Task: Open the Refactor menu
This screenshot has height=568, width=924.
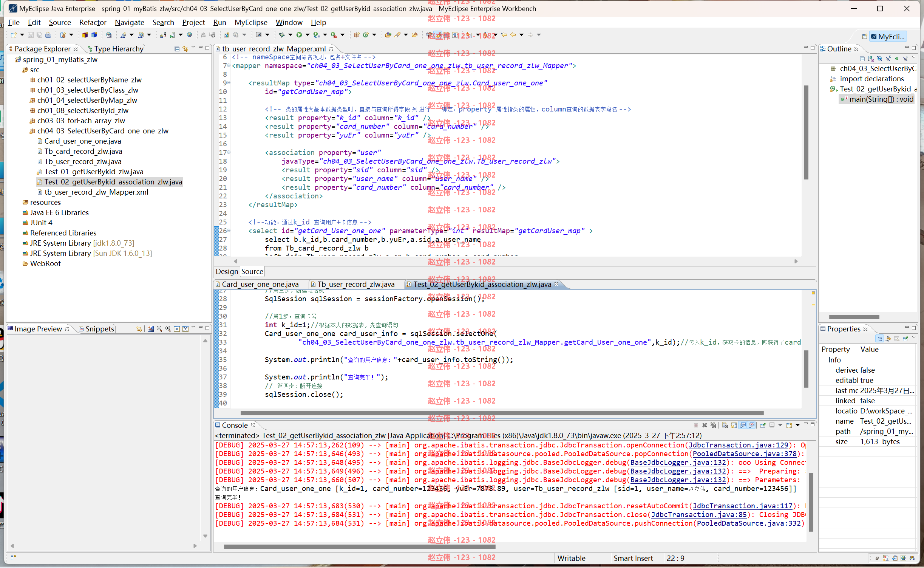Action: pyautogui.click(x=93, y=23)
